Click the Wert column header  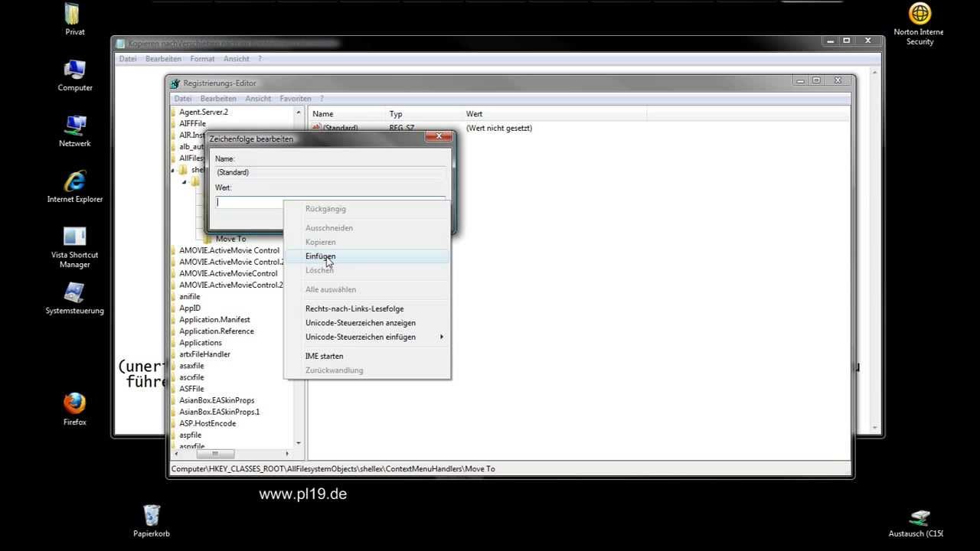pyautogui.click(x=554, y=114)
